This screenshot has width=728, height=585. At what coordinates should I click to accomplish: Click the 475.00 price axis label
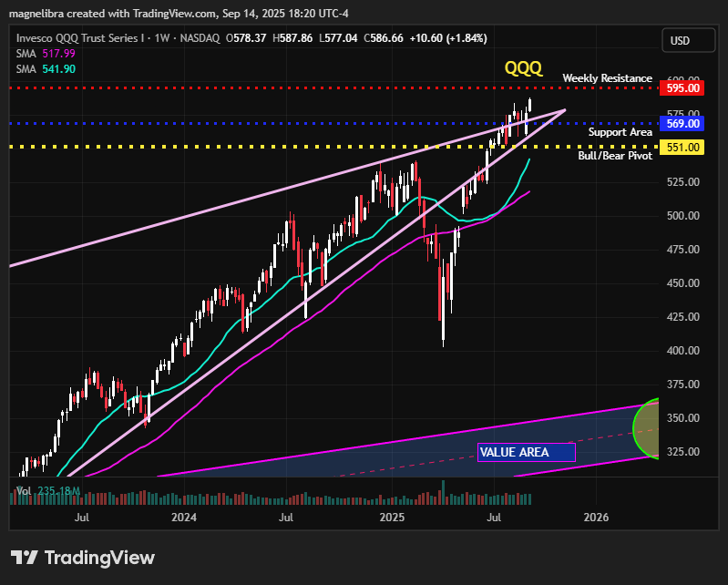click(683, 250)
